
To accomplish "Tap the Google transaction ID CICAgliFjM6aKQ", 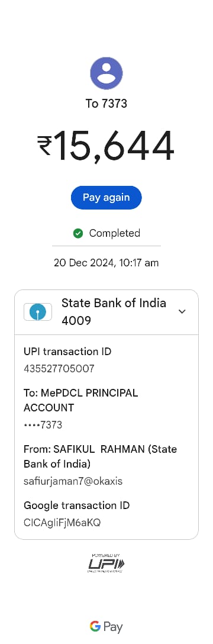I will 62,523.
